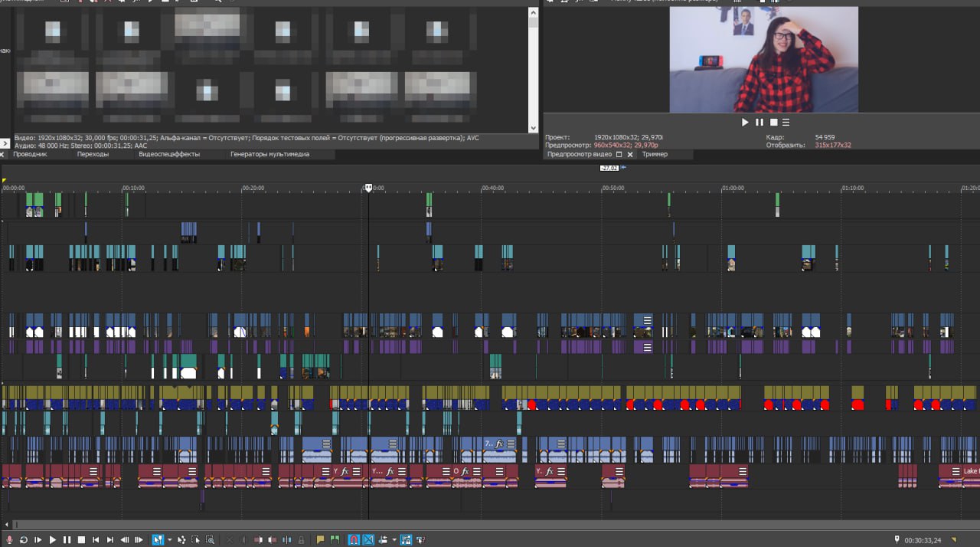Click the Проект value 1920x1080x32; 29,970i
The image size is (980, 547).
629,137
